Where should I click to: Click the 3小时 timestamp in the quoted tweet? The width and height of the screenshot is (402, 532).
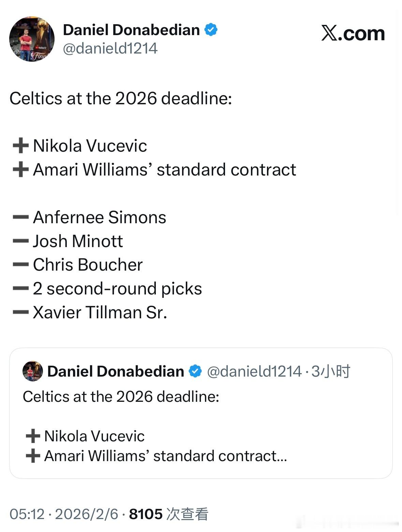pos(331,371)
